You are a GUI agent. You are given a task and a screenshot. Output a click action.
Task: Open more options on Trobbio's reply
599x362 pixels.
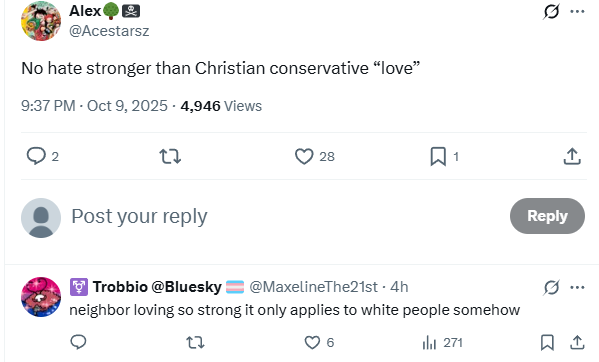pos(577,287)
